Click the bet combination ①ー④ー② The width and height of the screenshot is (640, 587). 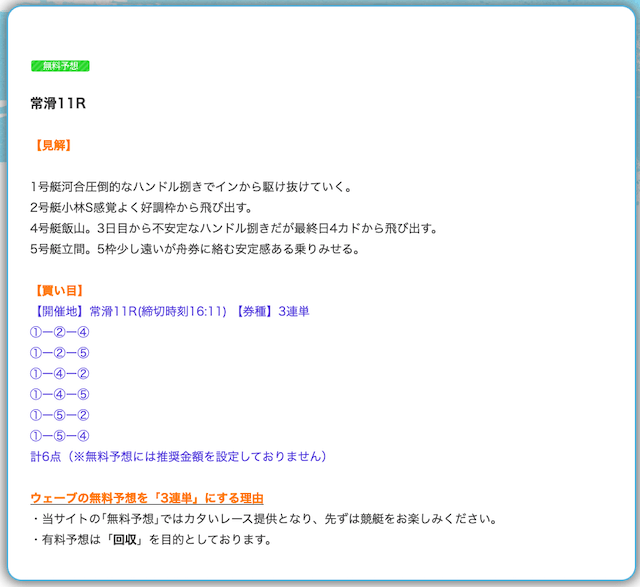point(60,374)
